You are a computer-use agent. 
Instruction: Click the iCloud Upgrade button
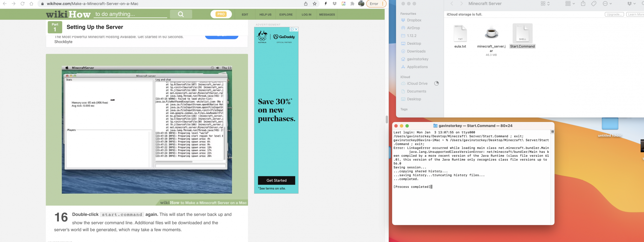pos(614,14)
